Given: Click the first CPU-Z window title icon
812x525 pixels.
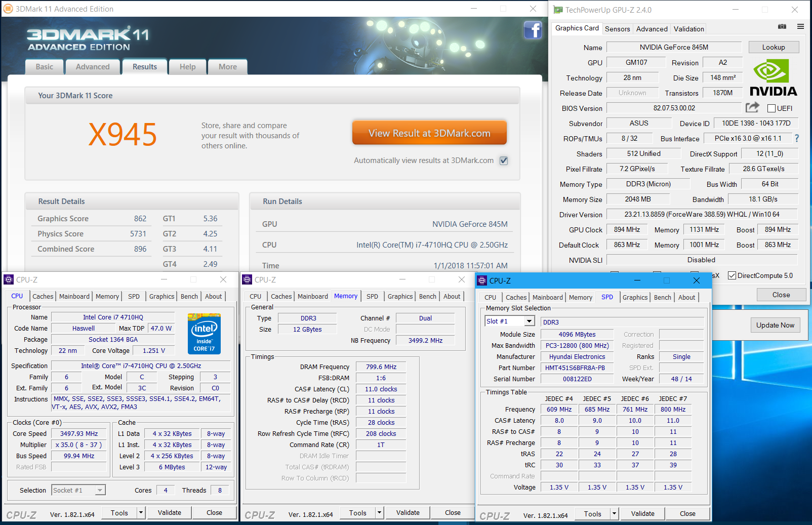Looking at the screenshot, I should click(9, 279).
